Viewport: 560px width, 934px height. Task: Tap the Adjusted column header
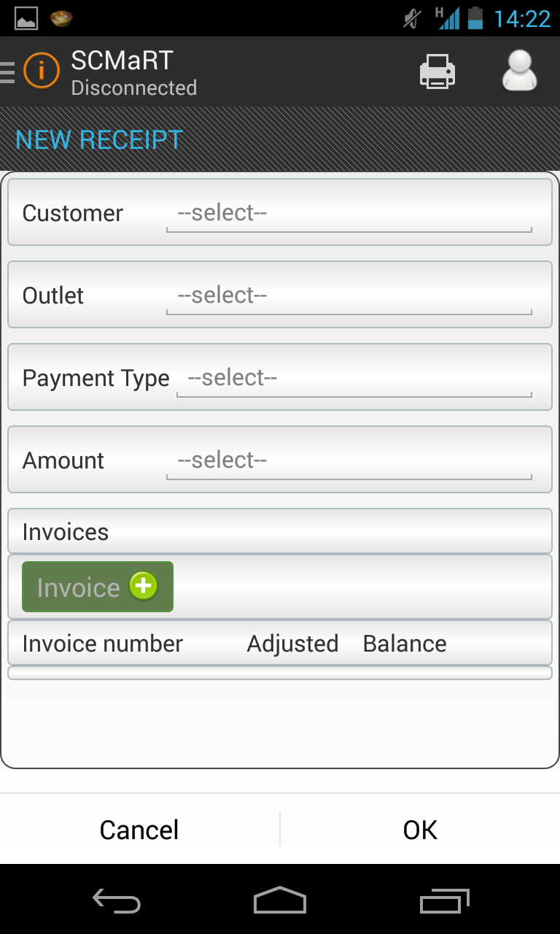point(292,644)
